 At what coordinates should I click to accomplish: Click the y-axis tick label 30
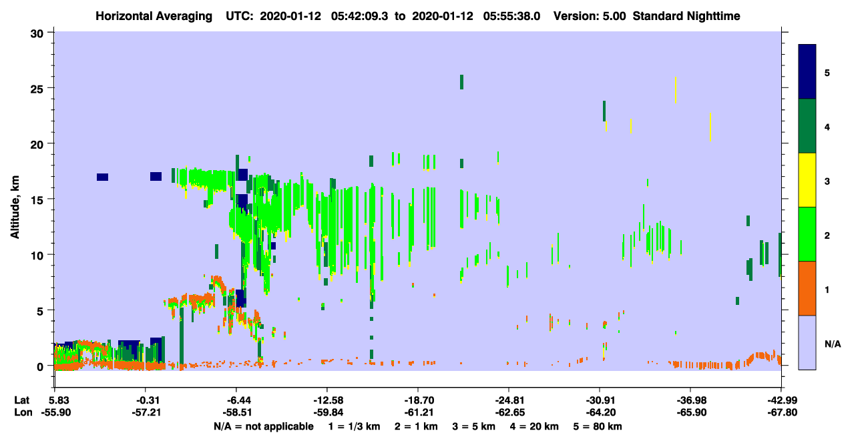point(39,33)
